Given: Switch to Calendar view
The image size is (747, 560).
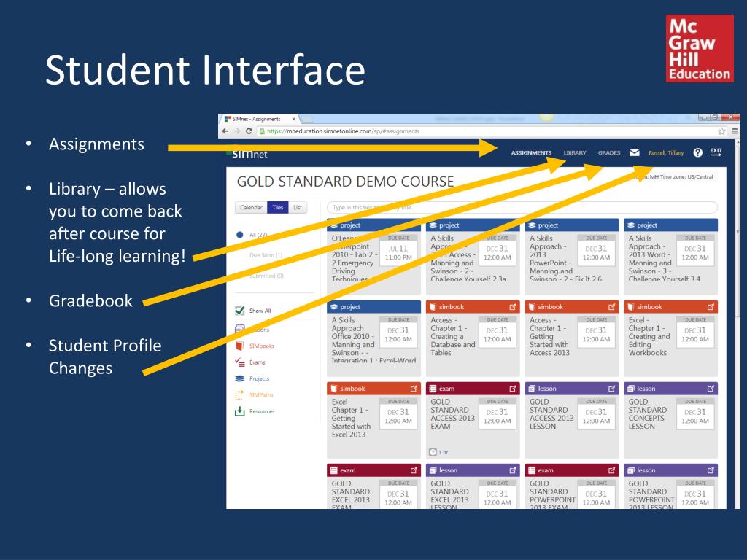Looking at the screenshot, I should [251, 208].
